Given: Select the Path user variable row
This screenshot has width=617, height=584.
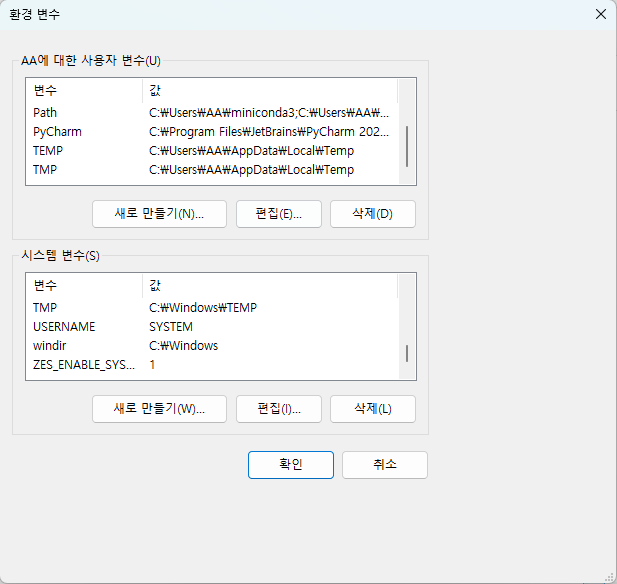Looking at the screenshot, I should [212, 113].
